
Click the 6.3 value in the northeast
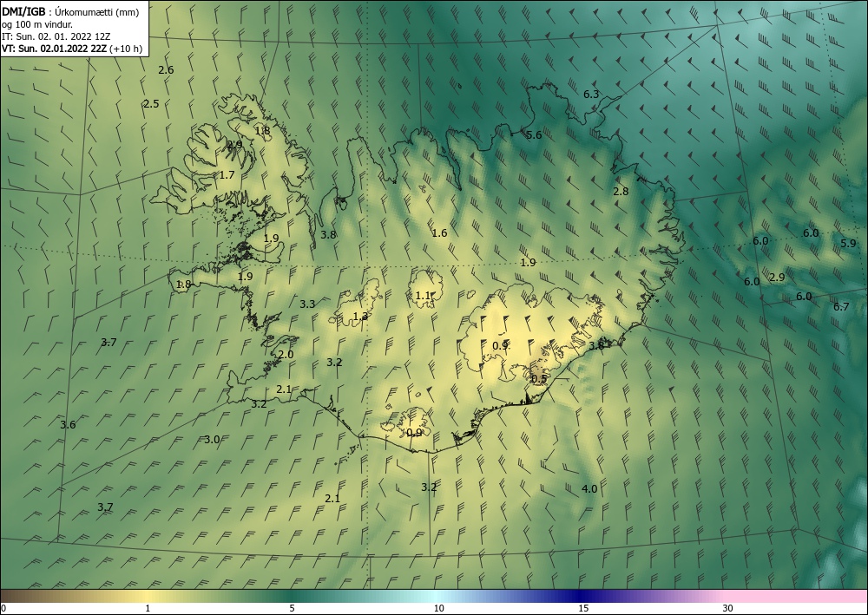click(x=591, y=94)
